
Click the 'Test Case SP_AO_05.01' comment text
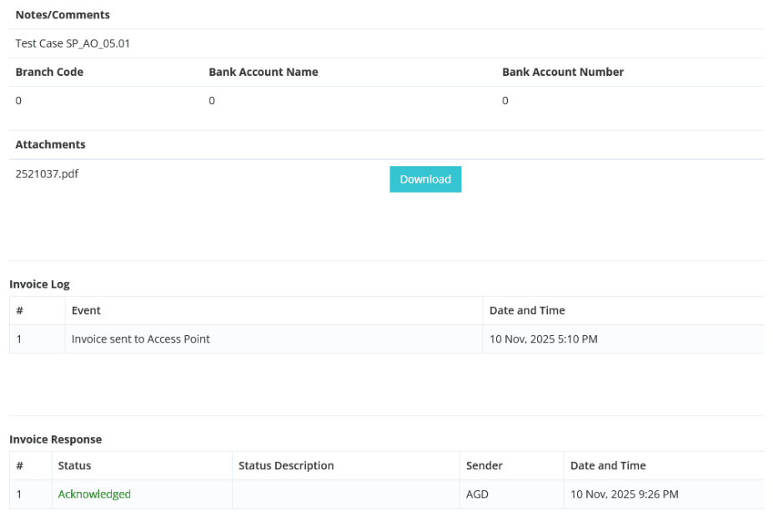[73, 43]
